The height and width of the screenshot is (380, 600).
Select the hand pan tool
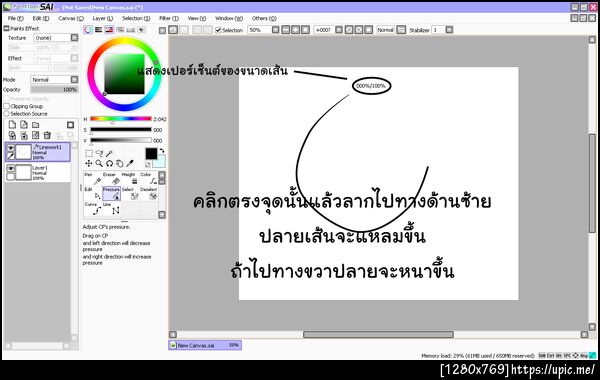coord(120,163)
